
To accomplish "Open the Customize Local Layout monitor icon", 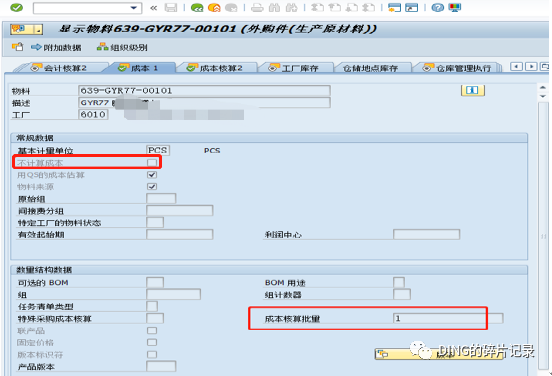I will click(x=454, y=7).
